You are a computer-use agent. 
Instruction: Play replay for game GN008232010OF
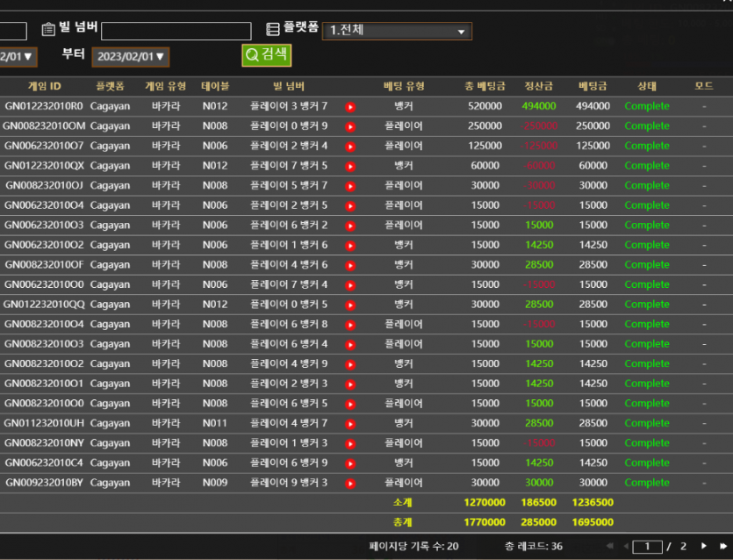[350, 265]
